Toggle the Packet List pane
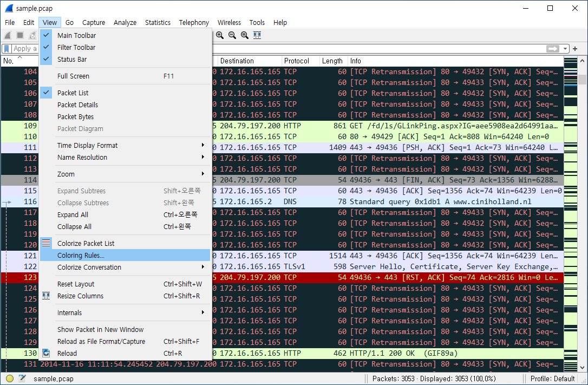This screenshot has height=385, width=588. (x=124, y=93)
